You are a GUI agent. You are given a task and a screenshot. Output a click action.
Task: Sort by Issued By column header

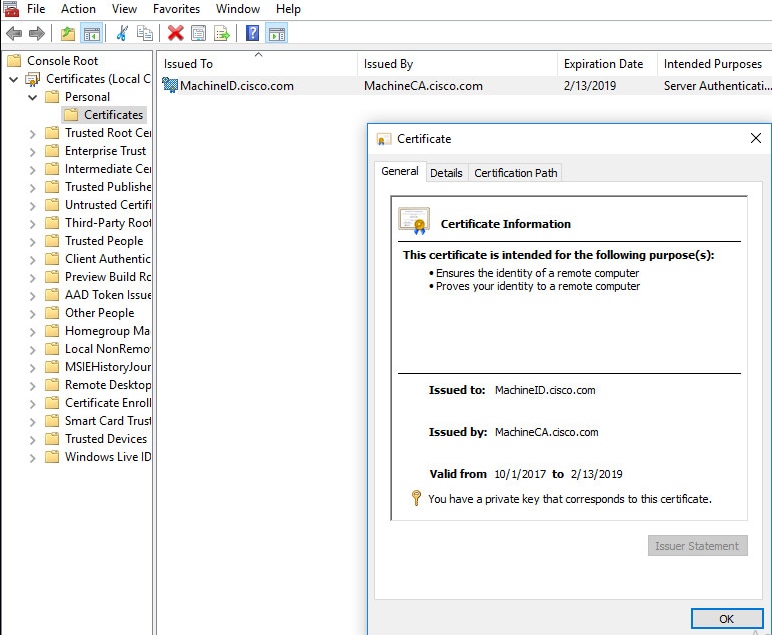click(x=457, y=64)
